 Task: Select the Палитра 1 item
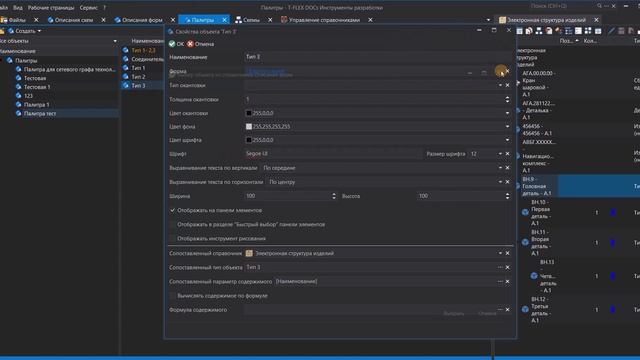[x=36, y=105]
